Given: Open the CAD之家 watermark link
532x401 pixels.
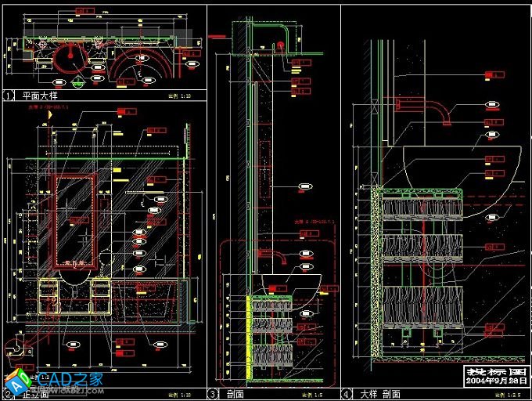Looking at the screenshot, I should 70,381.
